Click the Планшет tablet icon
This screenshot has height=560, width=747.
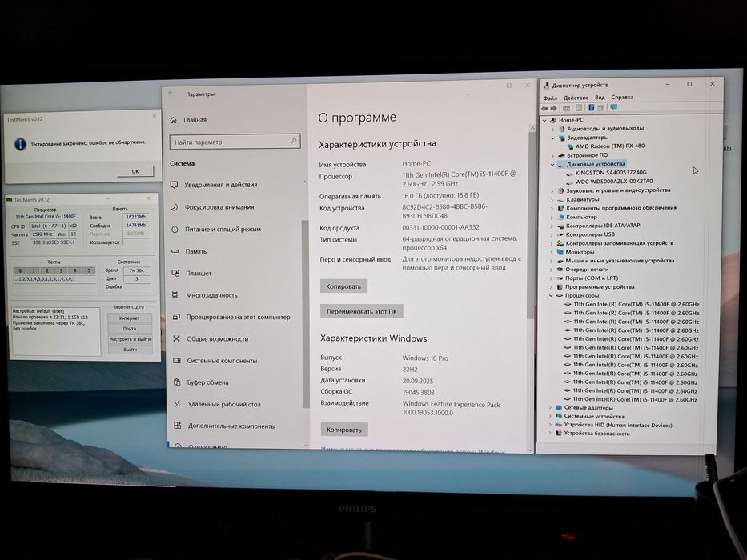(x=175, y=273)
